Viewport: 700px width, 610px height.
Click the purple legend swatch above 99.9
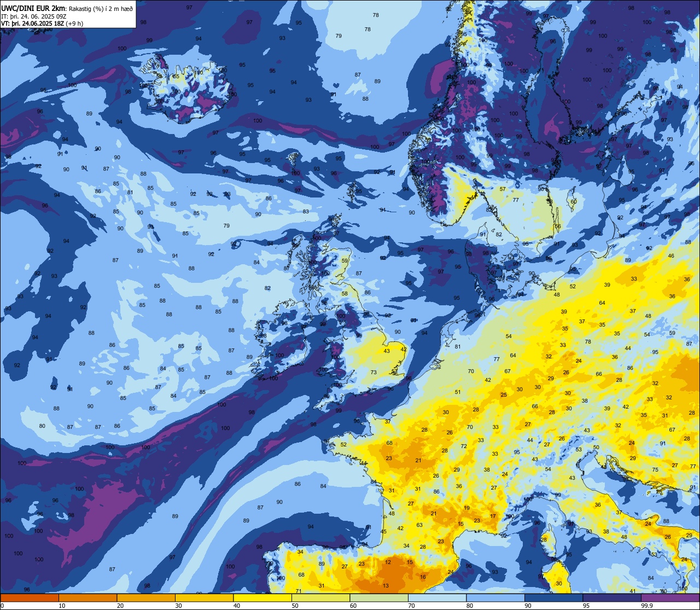click(670, 598)
